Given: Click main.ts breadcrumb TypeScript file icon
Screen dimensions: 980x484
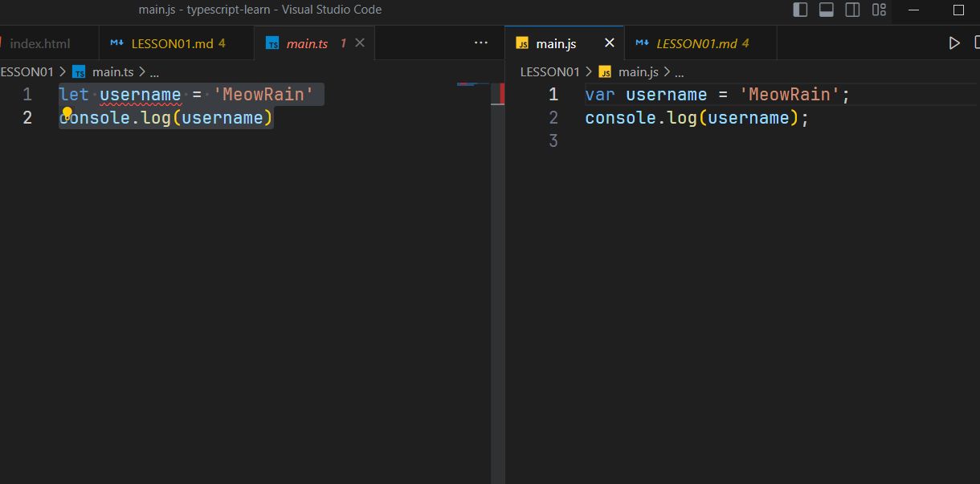Looking at the screenshot, I should pyautogui.click(x=79, y=71).
